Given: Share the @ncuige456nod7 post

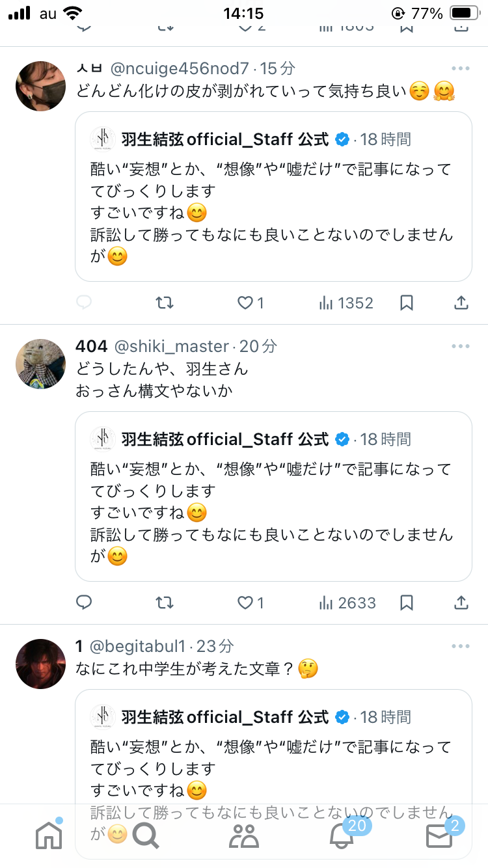Looking at the screenshot, I should [460, 303].
